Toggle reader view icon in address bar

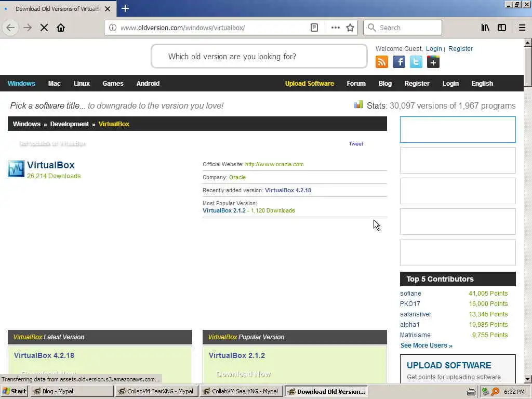coord(314,28)
